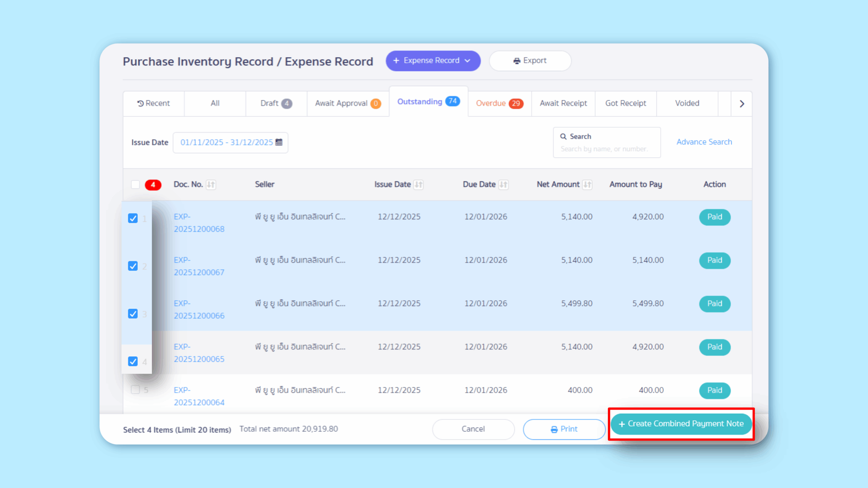Click Create Combined Payment Note button
Image resolution: width=868 pixels, height=488 pixels.
point(681,424)
